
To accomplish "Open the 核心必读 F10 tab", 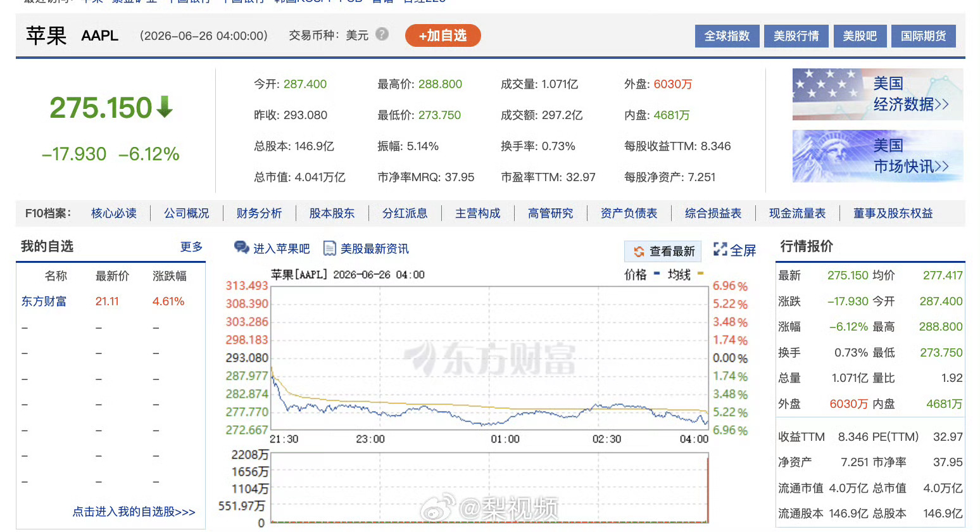I will pyautogui.click(x=114, y=213).
